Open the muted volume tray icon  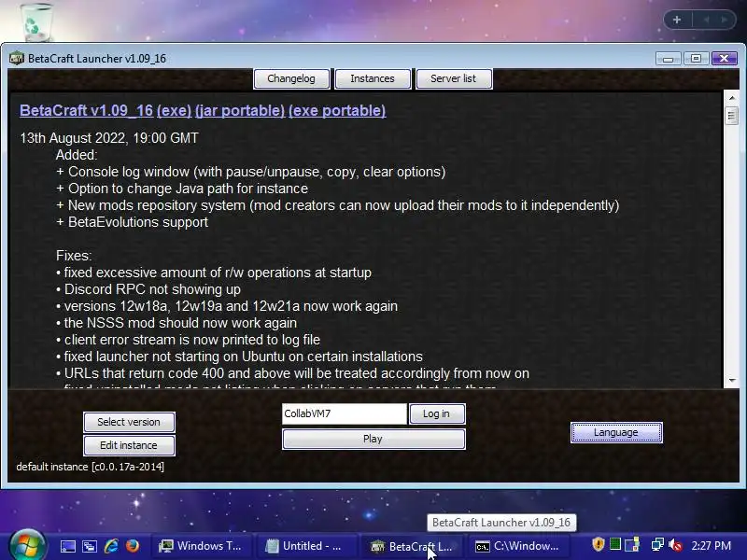[x=675, y=545]
